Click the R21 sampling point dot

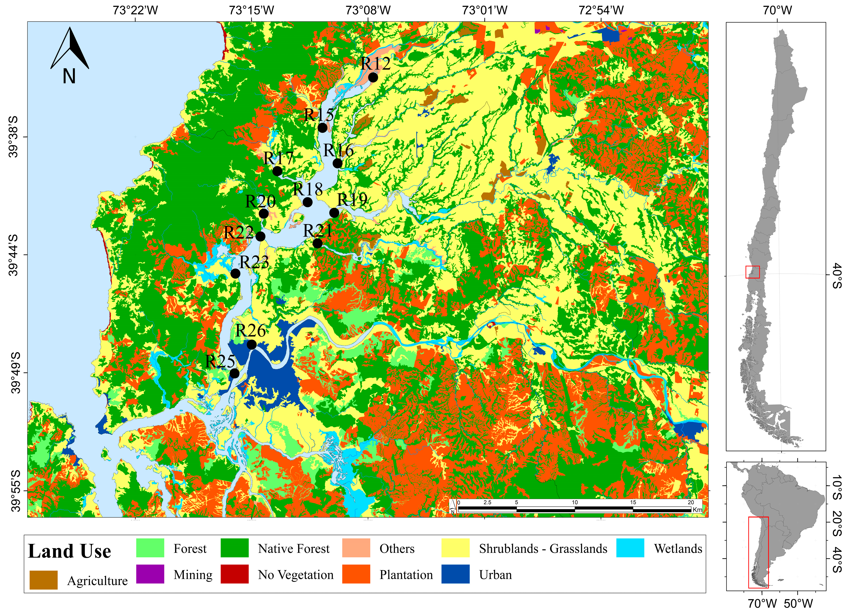pos(318,243)
